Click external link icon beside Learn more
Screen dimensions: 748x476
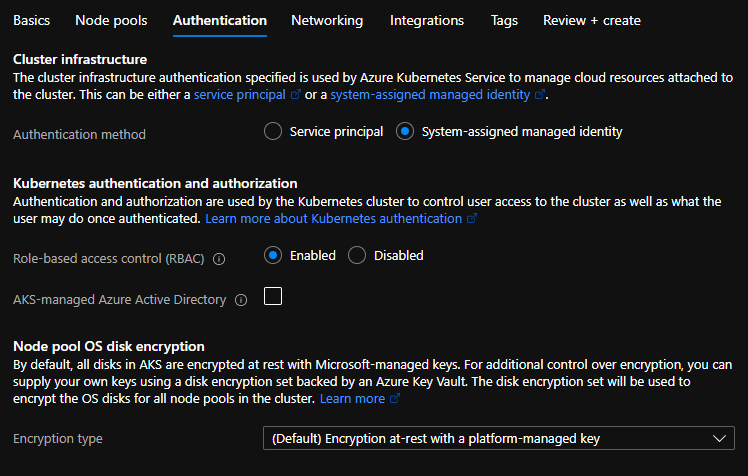[395, 398]
